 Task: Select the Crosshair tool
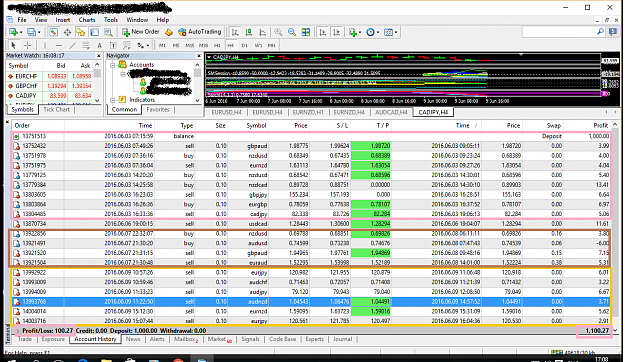pyautogui.click(x=27, y=45)
